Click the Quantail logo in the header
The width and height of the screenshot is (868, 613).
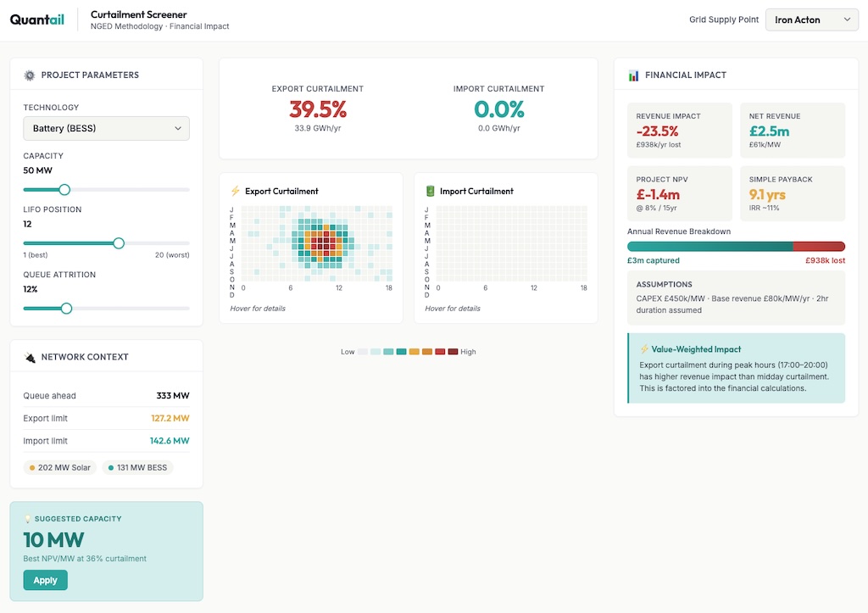coord(36,19)
